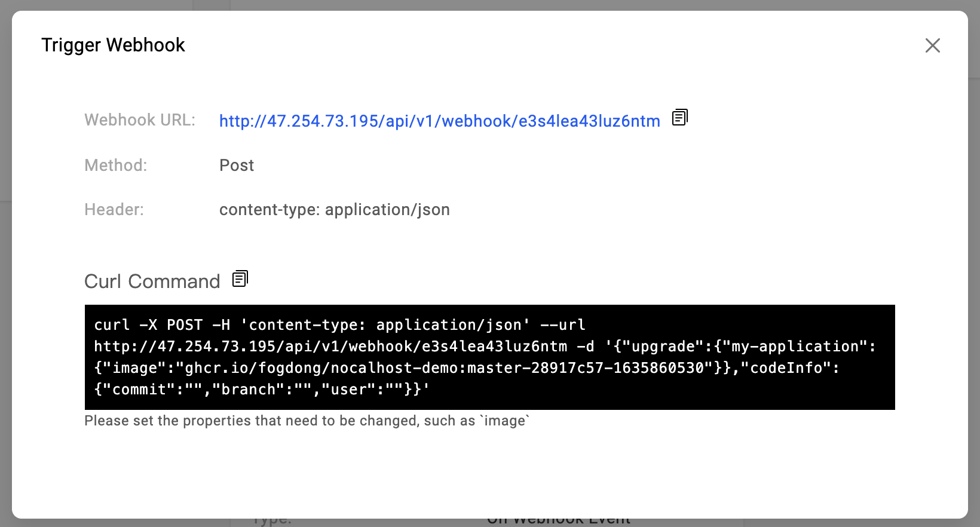Viewport: 980px width, 527px height.
Task: Click the 'Curl Command' section heading
Action: (x=152, y=281)
